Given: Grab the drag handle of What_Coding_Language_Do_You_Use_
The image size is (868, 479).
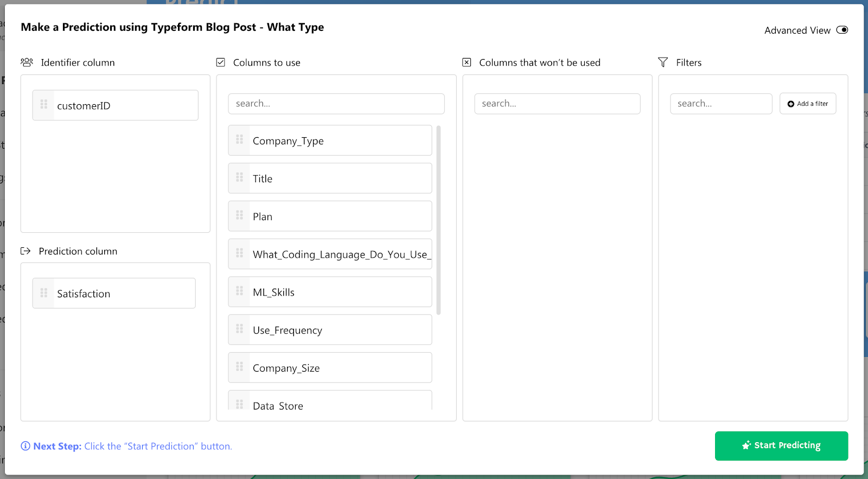Looking at the screenshot, I should [x=239, y=253].
